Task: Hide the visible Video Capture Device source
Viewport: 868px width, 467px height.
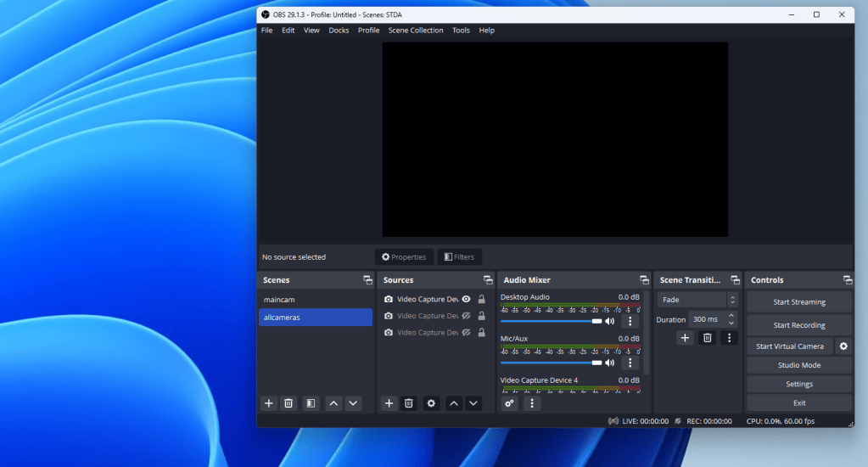Action: pos(466,299)
